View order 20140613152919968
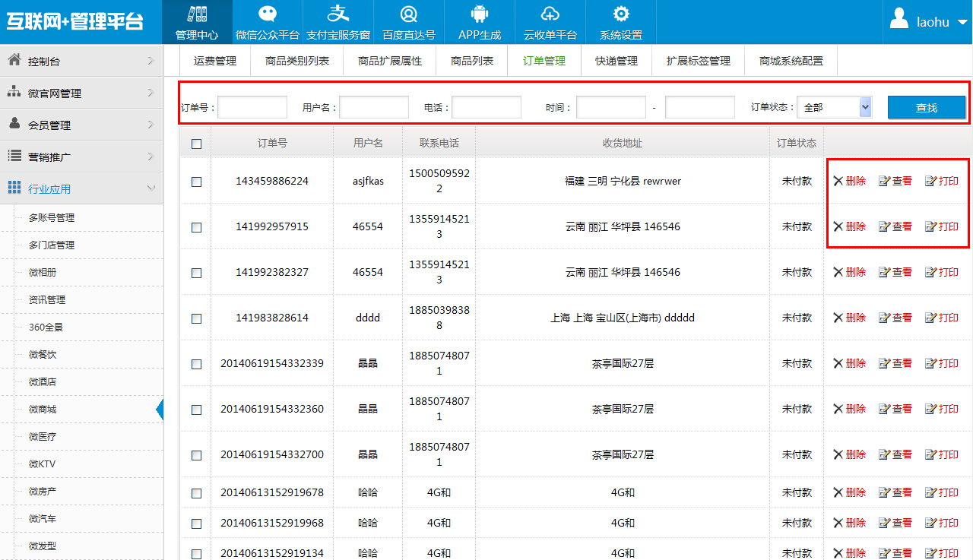The image size is (973, 560). pyautogui.click(x=895, y=523)
